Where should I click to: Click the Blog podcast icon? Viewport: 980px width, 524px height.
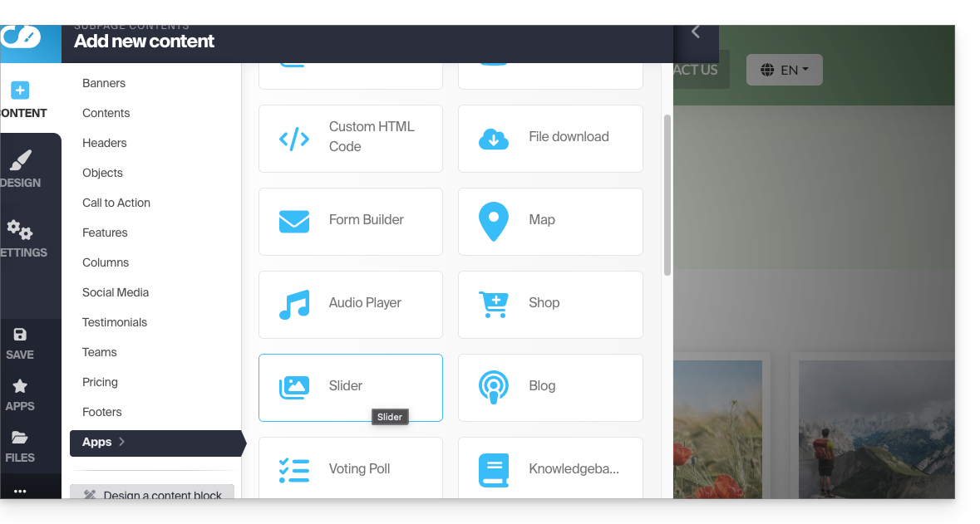click(x=494, y=387)
